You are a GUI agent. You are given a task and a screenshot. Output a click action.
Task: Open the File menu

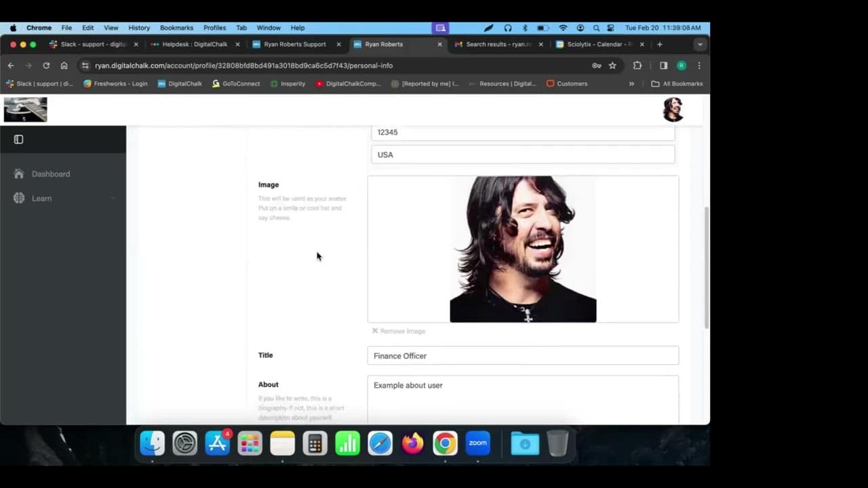[x=66, y=28]
